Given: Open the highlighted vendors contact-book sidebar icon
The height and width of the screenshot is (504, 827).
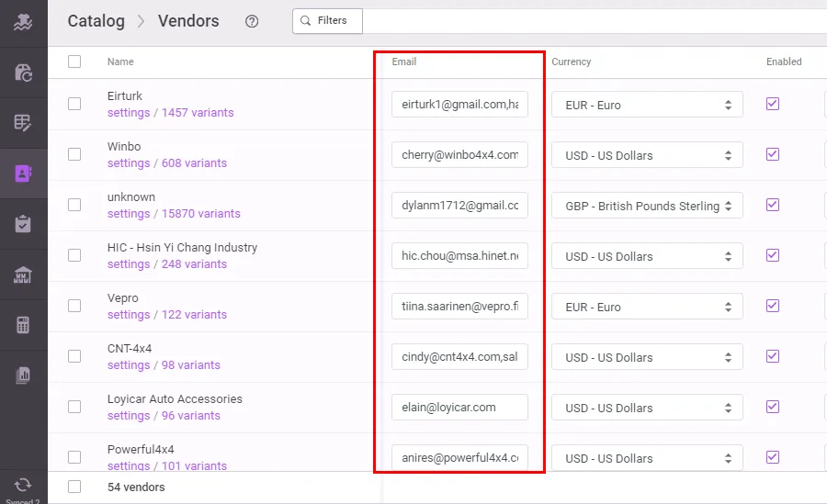Looking at the screenshot, I should tap(23, 173).
